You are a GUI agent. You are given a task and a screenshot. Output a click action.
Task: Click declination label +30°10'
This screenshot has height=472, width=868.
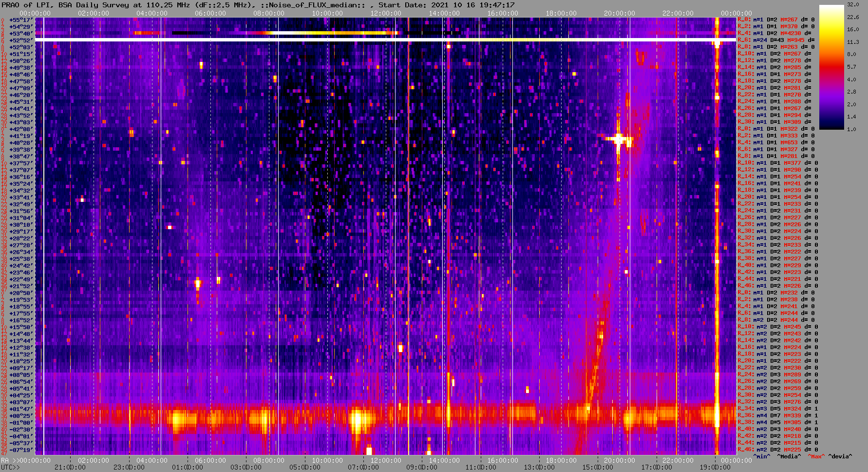point(21,225)
